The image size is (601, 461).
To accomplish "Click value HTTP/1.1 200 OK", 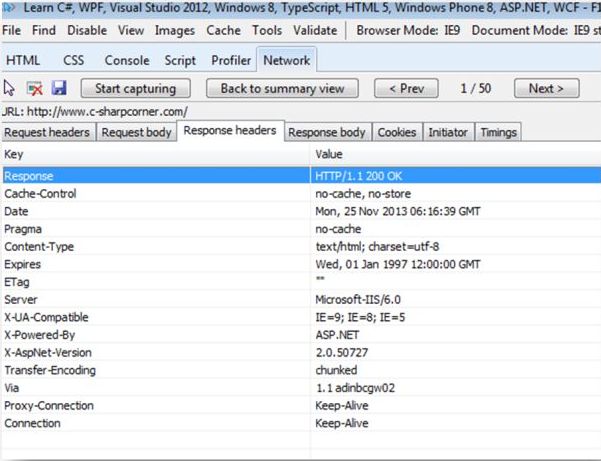I will [358, 176].
